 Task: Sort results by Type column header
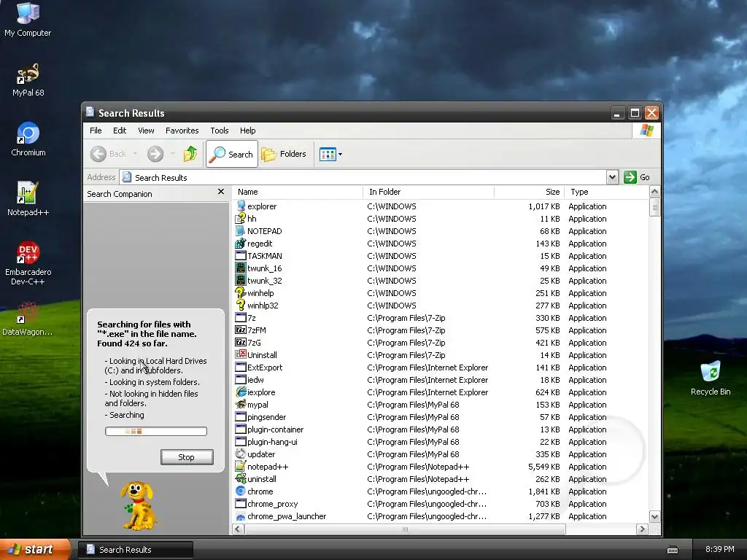[x=606, y=192]
